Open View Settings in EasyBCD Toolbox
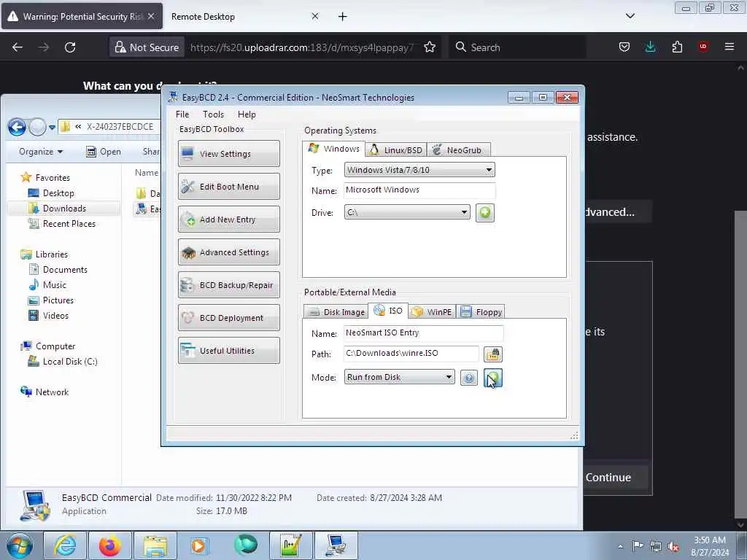Screen dimensions: 747x560 pyautogui.click(x=228, y=153)
